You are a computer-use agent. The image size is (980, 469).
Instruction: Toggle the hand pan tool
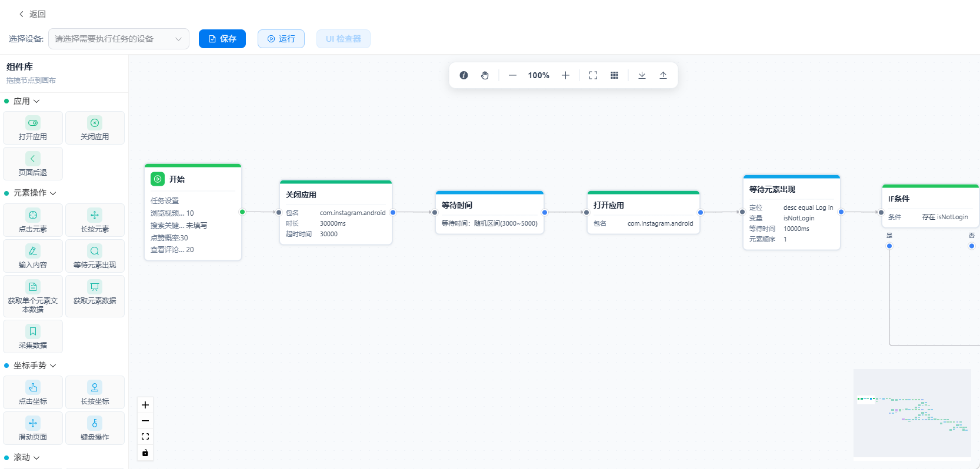click(x=485, y=75)
